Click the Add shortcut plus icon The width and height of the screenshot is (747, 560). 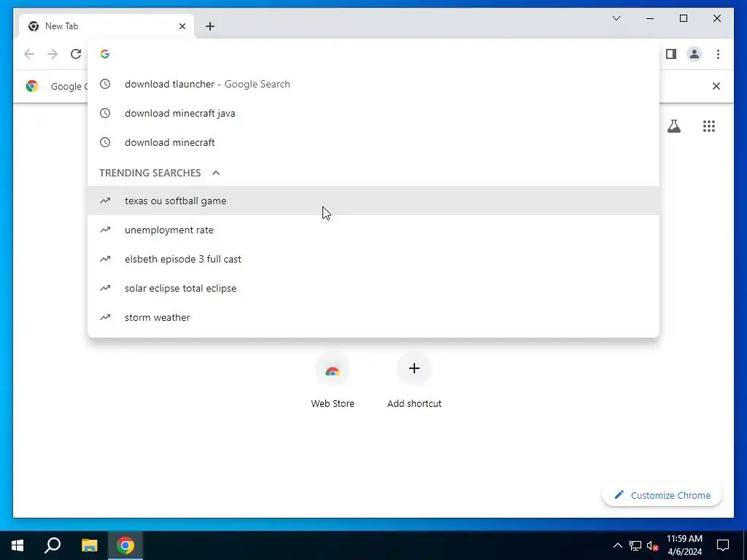pyautogui.click(x=414, y=368)
